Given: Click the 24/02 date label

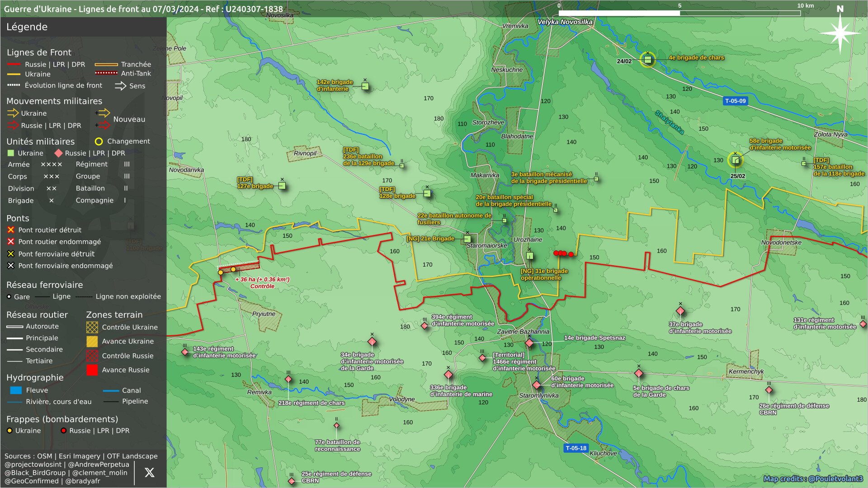Looking at the screenshot, I should tap(624, 61).
